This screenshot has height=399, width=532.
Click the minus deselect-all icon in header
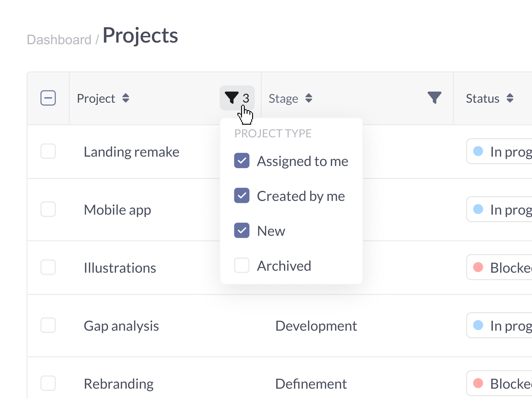tap(48, 98)
